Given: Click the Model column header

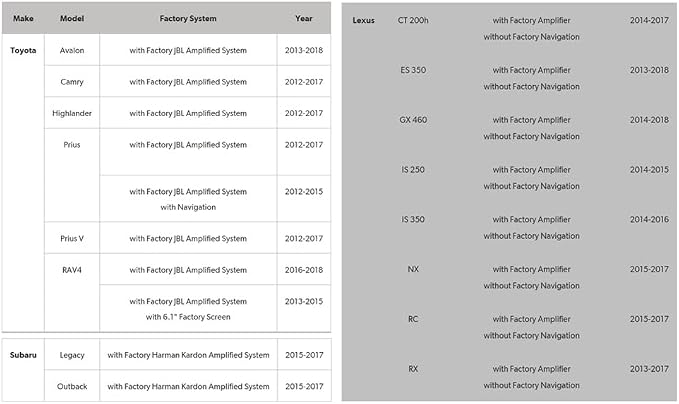Looking at the screenshot, I should [72, 19].
